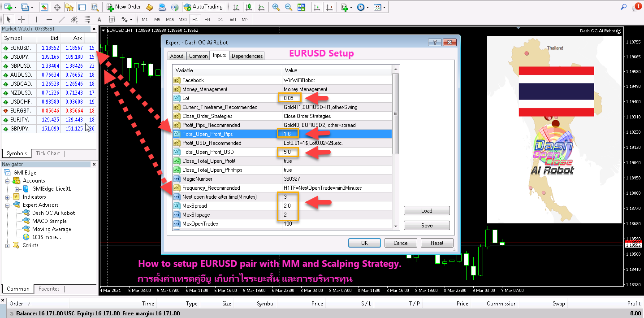Click OK in the Expert dialog
Screen dimensions: 644x318
pyautogui.click(x=365, y=243)
